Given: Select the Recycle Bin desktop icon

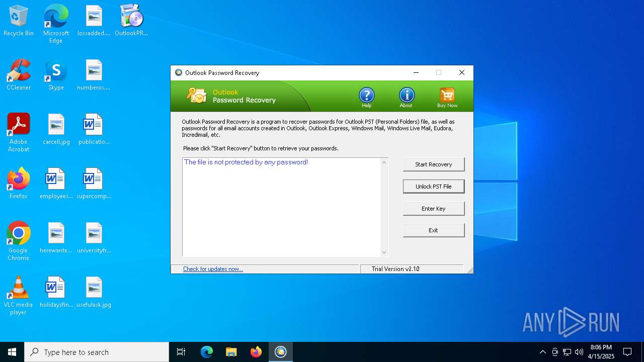Looking at the screenshot, I should tap(19, 21).
